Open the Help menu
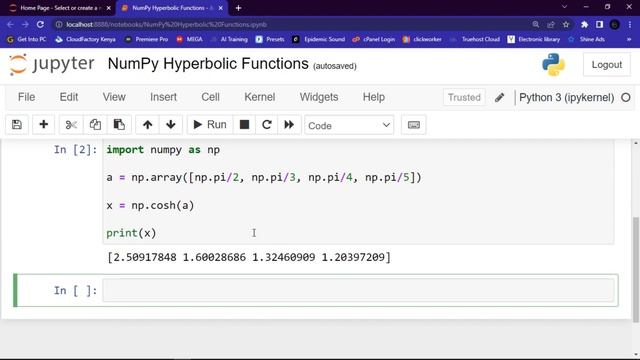Screen dimensions: 640x360 click(374, 97)
